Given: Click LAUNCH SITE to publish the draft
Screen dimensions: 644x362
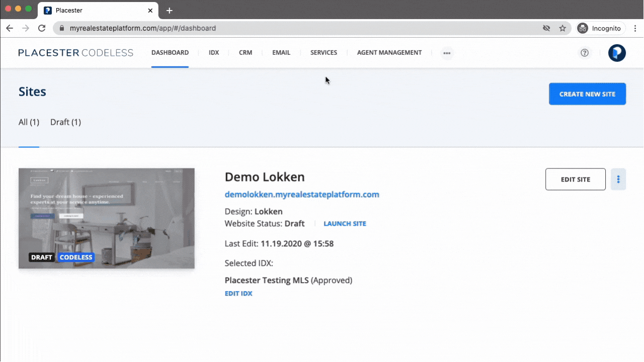Looking at the screenshot, I should [x=345, y=223].
